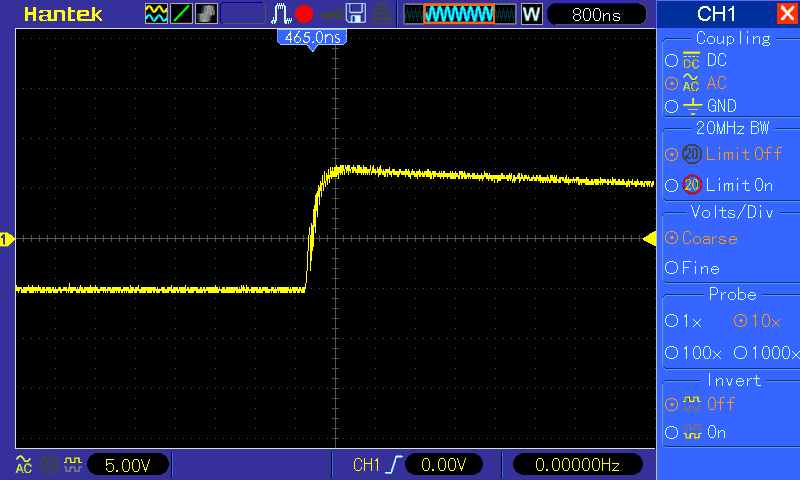Click the AC coupling status icon at bottom left
The width and height of the screenshot is (800, 480).
click(x=23, y=465)
